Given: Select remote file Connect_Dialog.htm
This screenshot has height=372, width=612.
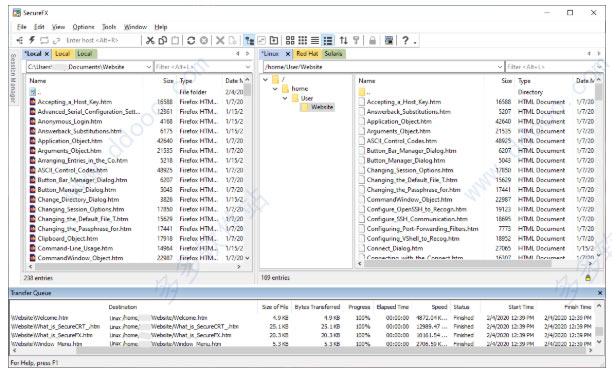Looking at the screenshot, I should 395,248.
